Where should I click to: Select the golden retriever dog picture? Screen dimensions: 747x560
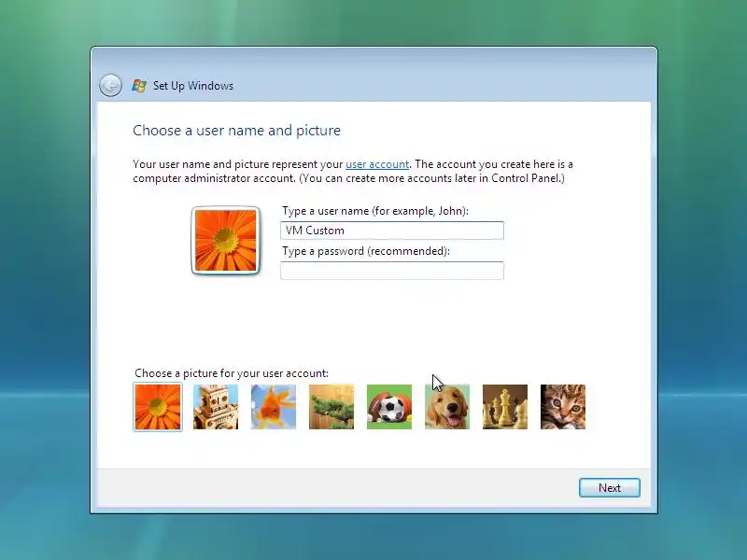447,407
